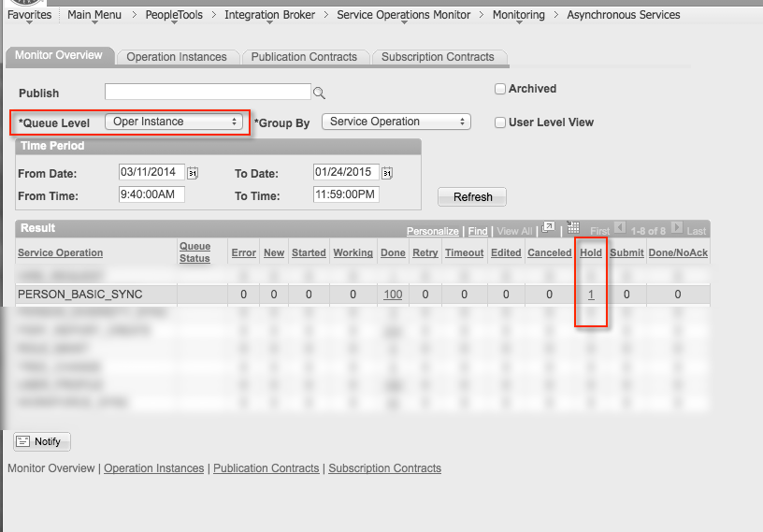Image resolution: width=763 pixels, height=532 pixels.
Task: Open the From Date calendar picker
Action: [193, 173]
